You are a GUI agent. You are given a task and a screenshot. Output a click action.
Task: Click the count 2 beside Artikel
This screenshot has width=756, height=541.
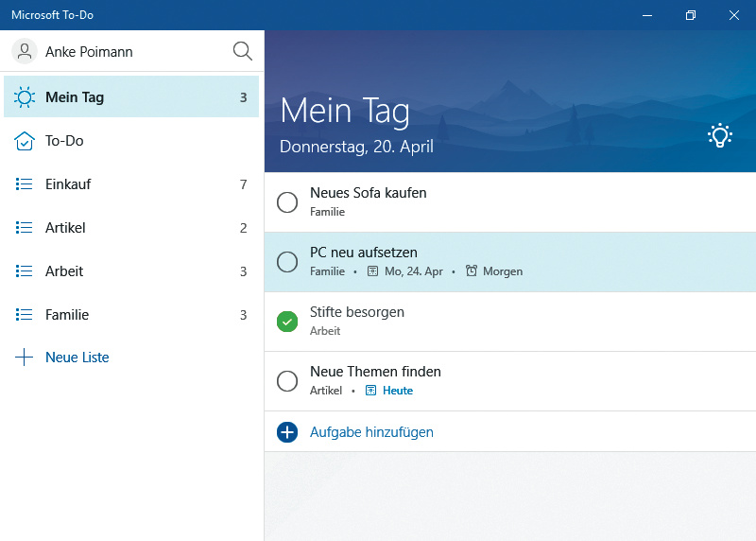coord(244,228)
